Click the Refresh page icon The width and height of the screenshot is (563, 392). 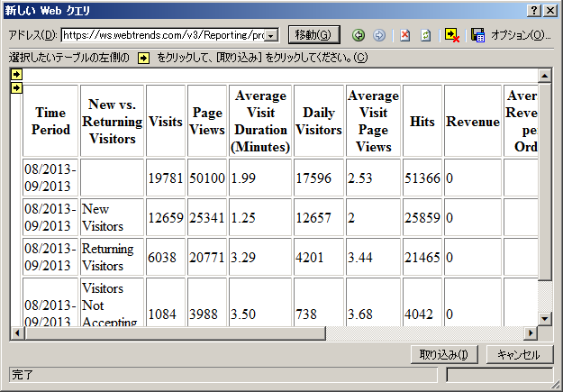425,35
